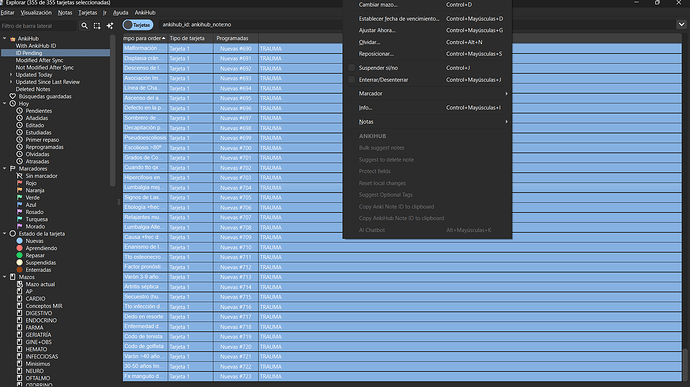Select Modified After Sync in sidebar
690x387 pixels.
[x=39, y=60]
